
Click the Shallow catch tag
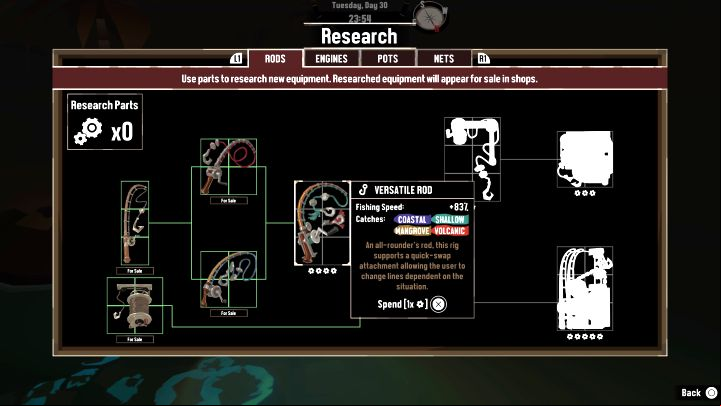(450, 220)
